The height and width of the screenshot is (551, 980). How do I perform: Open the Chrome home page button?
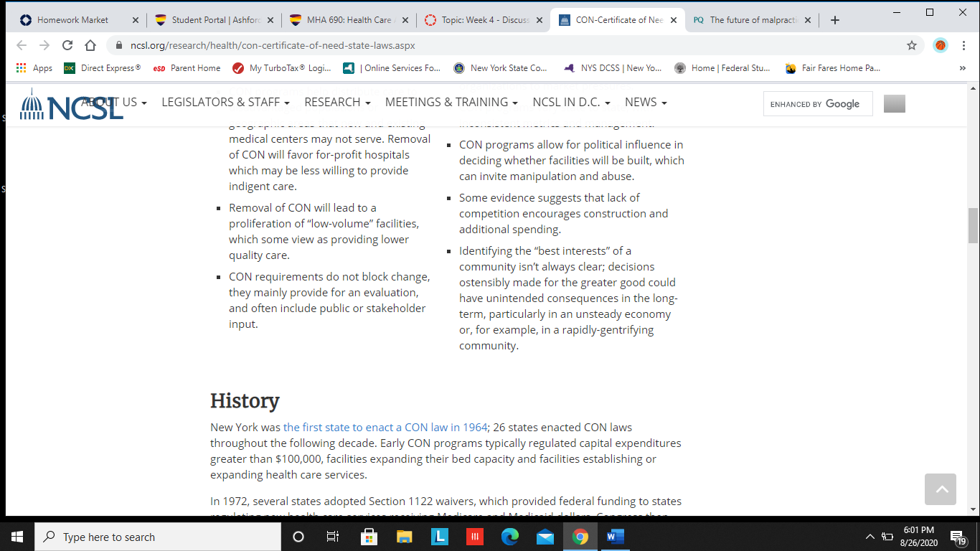(x=90, y=45)
